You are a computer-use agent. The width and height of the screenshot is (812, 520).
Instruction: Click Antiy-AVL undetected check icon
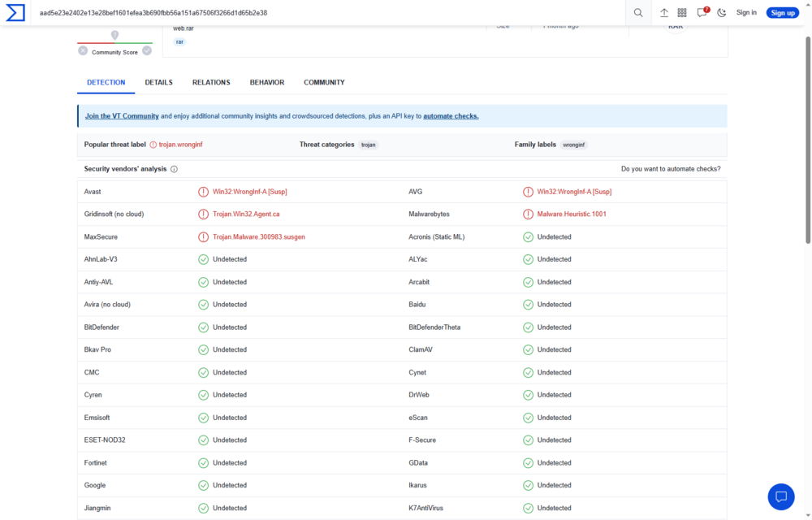click(x=203, y=282)
